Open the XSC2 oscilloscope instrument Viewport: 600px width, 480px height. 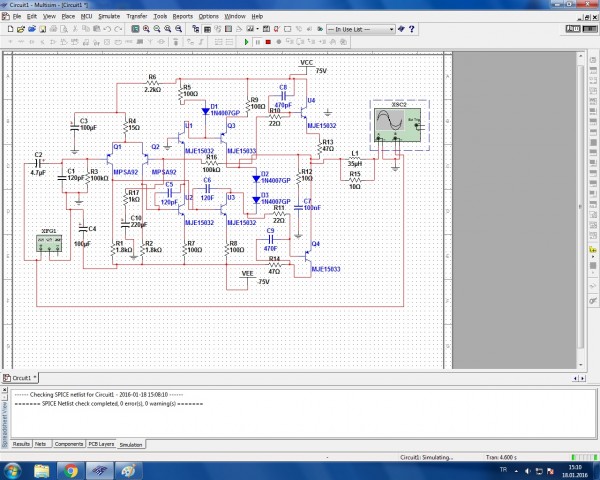(x=395, y=125)
